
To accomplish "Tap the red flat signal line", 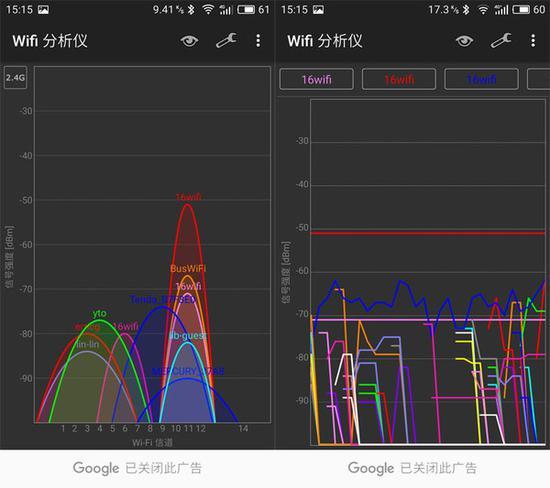I will click(x=428, y=233).
